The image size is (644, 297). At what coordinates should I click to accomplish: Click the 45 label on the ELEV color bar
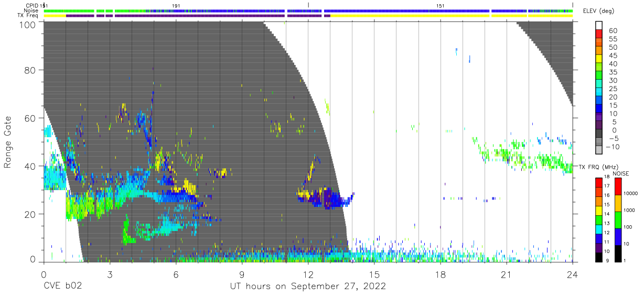[x=613, y=56]
